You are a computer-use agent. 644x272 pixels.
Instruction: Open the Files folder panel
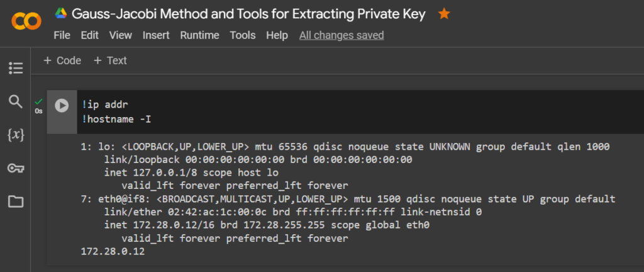tap(16, 201)
